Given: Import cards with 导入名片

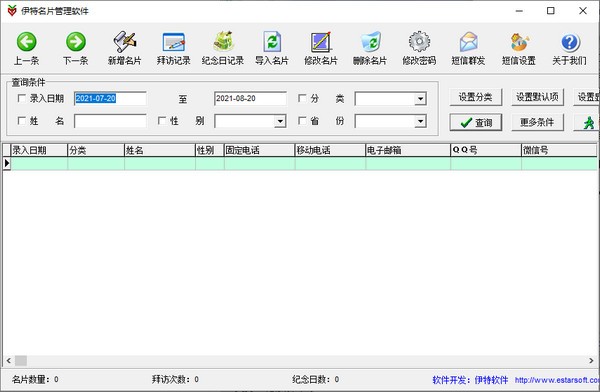Looking at the screenshot, I should pyautogui.click(x=272, y=49).
